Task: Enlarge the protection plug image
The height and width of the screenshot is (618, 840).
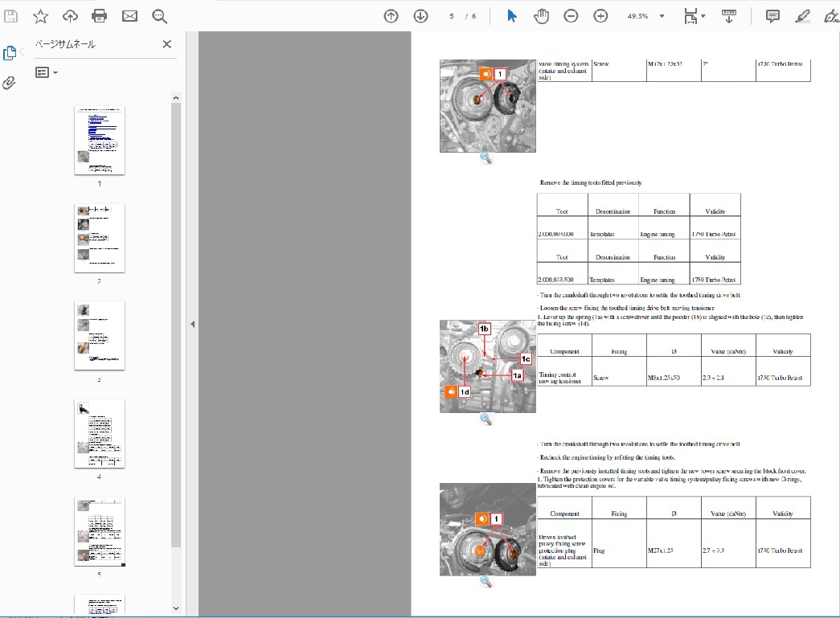Action: coord(486,582)
